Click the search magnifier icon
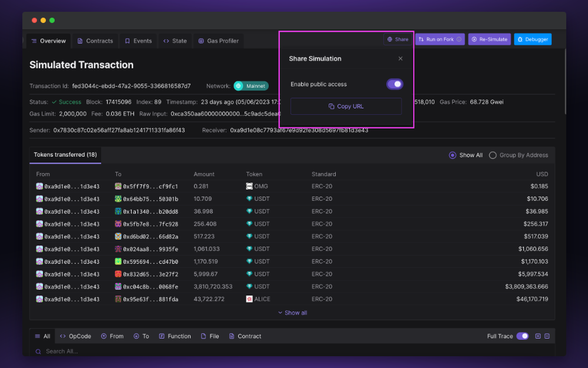This screenshot has height=368, width=588. [x=37, y=350]
